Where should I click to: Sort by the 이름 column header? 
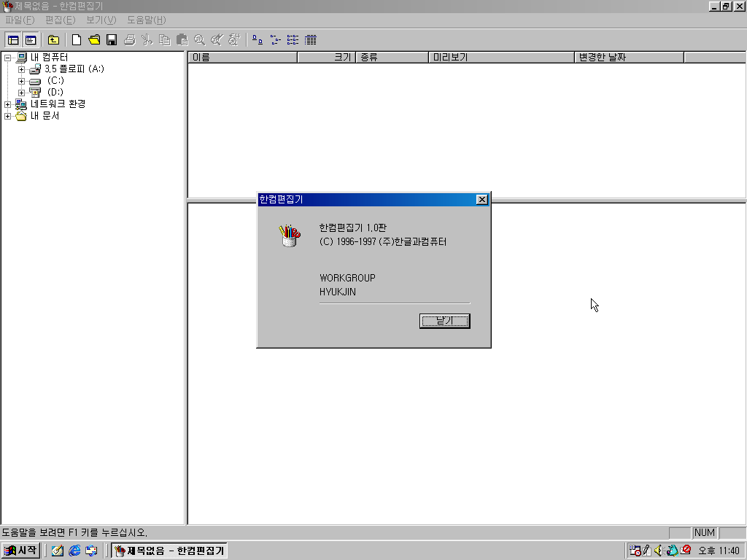point(242,58)
